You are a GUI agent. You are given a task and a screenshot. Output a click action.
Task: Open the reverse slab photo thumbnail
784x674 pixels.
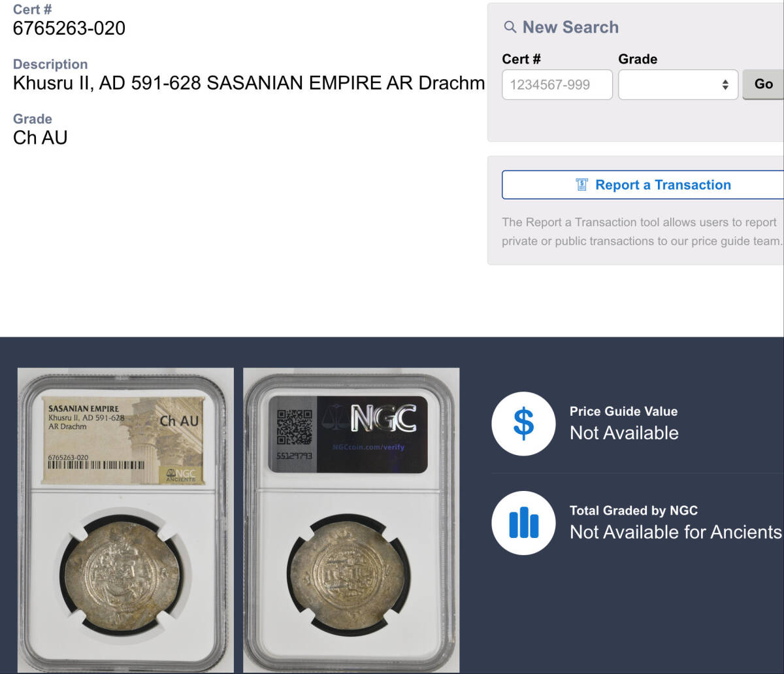(x=351, y=520)
